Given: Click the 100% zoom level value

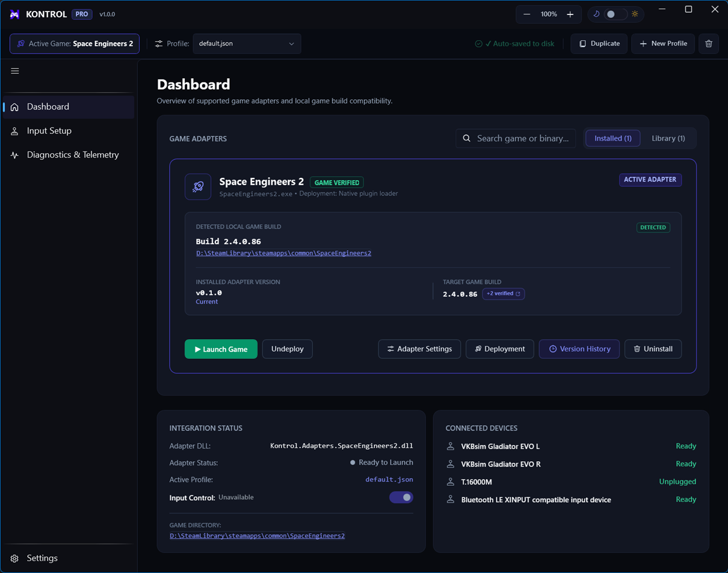Looking at the screenshot, I should [549, 14].
